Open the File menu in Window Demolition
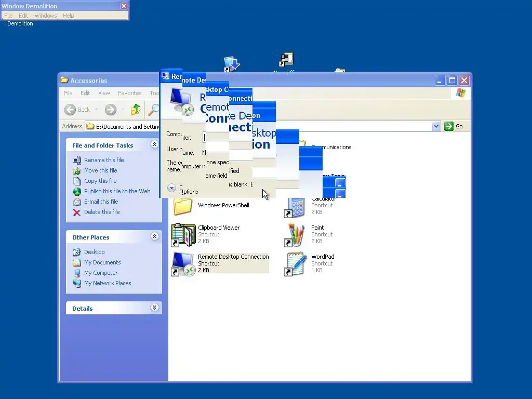Screen dimensions: 532x399 [8, 16]
